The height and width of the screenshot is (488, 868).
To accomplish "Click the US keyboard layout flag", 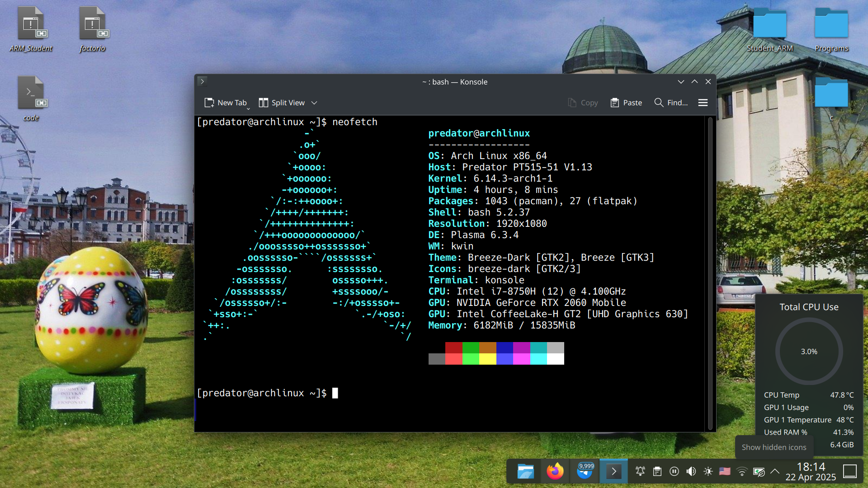I will click(725, 471).
